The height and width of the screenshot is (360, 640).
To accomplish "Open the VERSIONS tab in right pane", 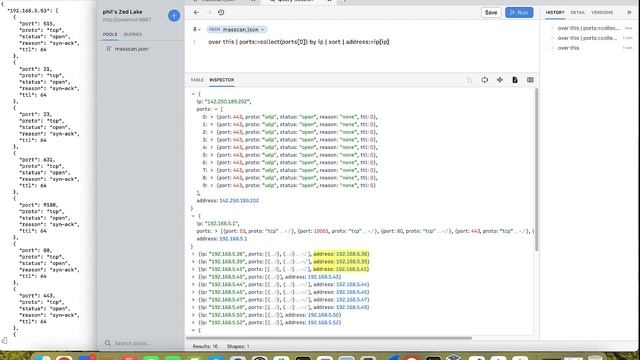I will [602, 13].
